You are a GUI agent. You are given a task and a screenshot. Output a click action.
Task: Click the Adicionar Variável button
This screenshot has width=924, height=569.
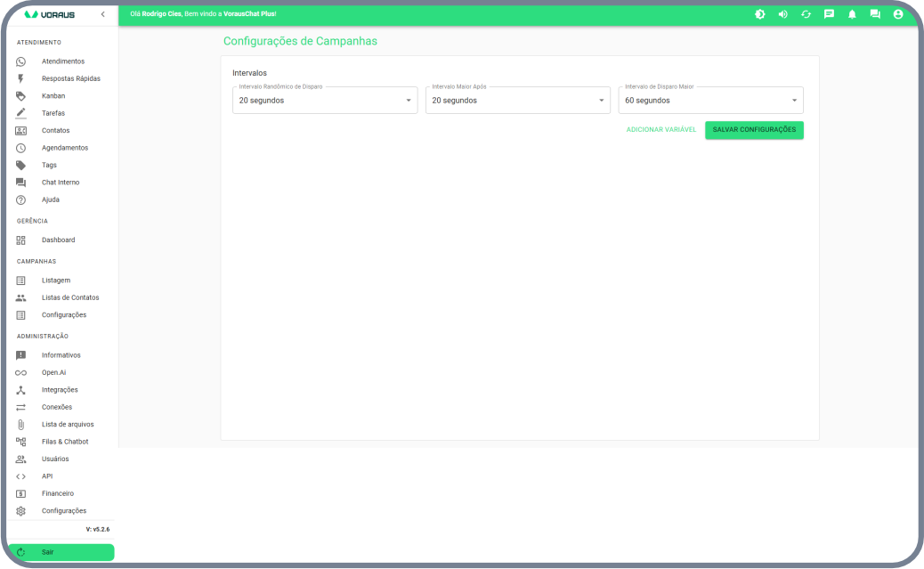tap(661, 130)
